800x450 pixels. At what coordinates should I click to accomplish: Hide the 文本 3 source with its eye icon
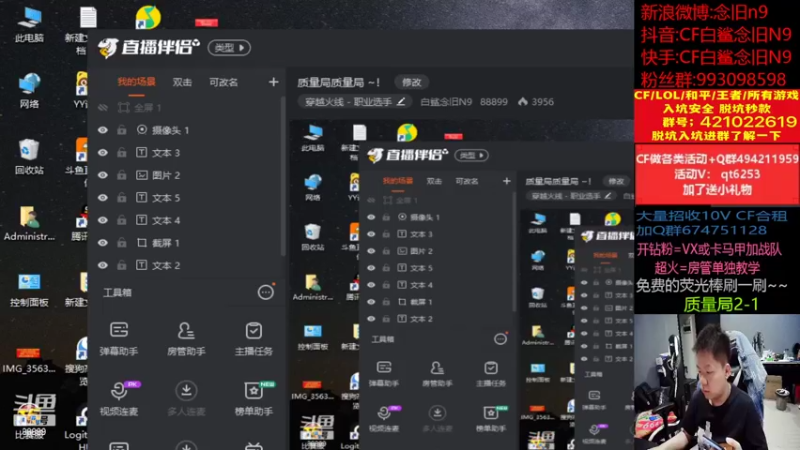tap(103, 153)
